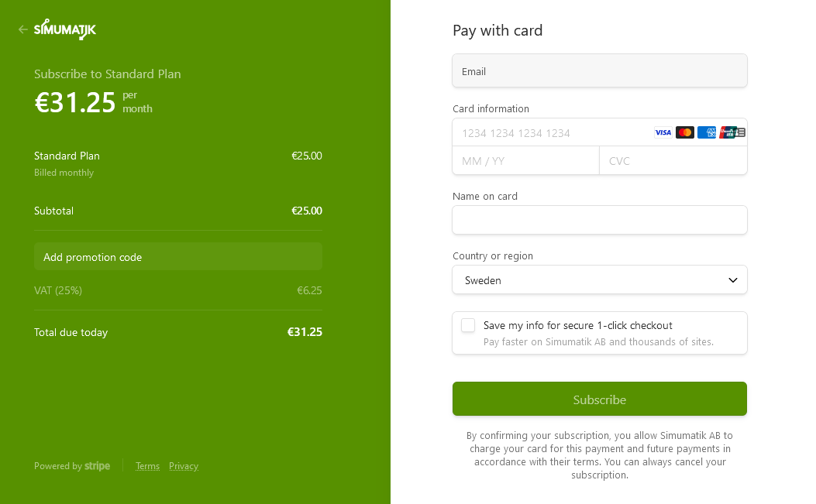
Task: Click Add promotion code
Action: pyautogui.click(x=177, y=257)
